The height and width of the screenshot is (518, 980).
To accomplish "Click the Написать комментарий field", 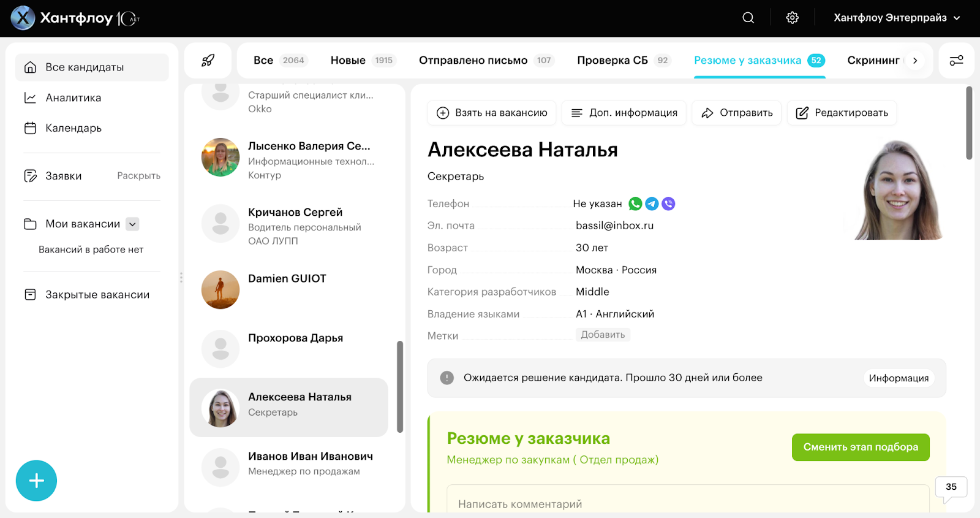I will click(x=688, y=499).
